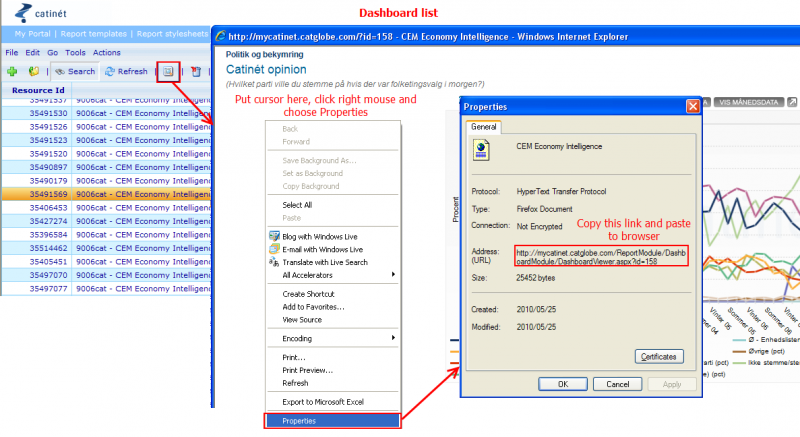The height and width of the screenshot is (437, 800).
Task: Click the Øvrige (pct) legend entry
Action: coord(760,351)
